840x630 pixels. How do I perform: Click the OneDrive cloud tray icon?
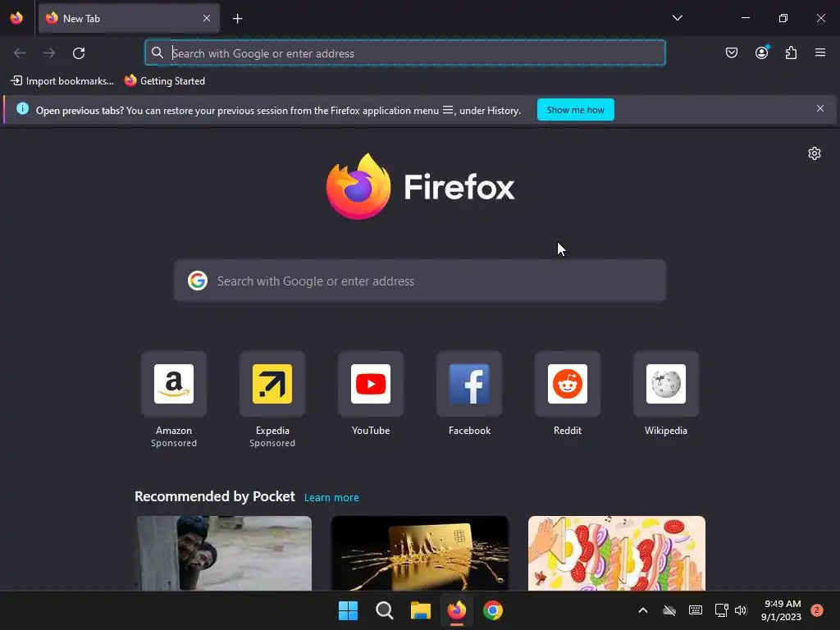pyautogui.click(x=669, y=610)
